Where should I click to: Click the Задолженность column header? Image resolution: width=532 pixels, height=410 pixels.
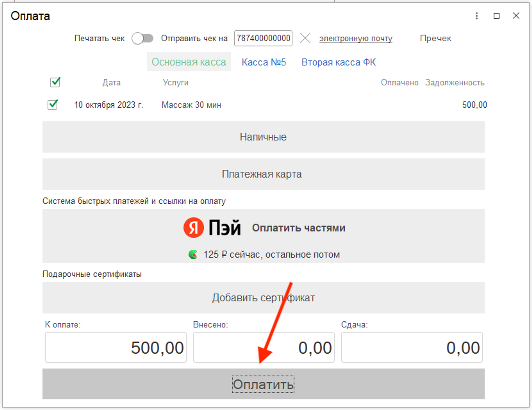(x=455, y=83)
